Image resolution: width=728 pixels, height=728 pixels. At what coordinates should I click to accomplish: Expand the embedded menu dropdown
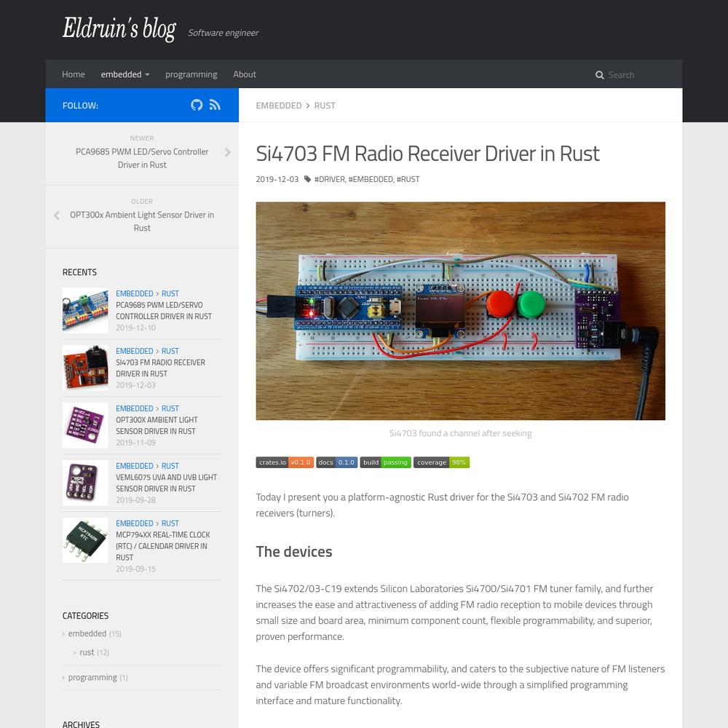pos(125,74)
